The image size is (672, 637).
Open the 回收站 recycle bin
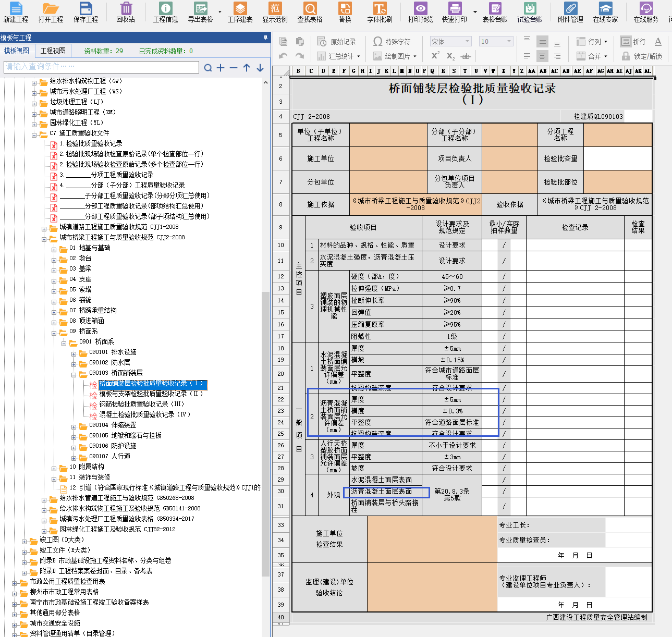tap(126, 12)
